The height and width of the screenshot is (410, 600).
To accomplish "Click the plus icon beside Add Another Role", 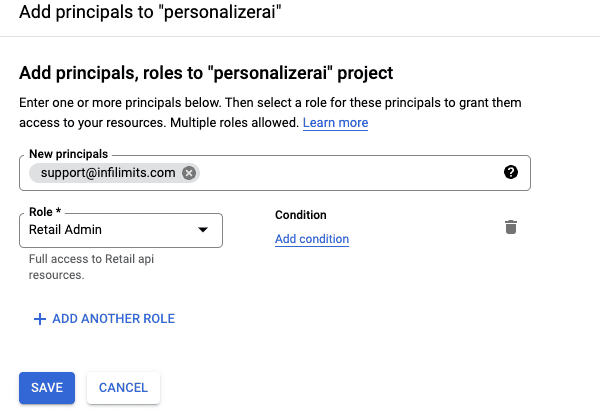I will point(40,319).
